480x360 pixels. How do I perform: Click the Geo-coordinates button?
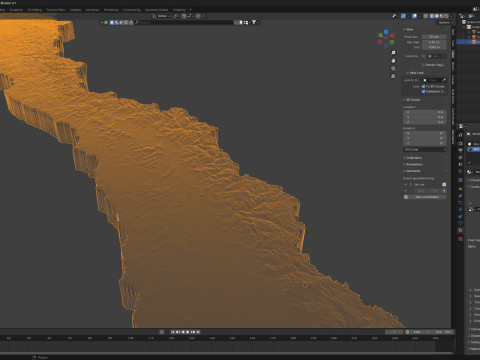425,197
